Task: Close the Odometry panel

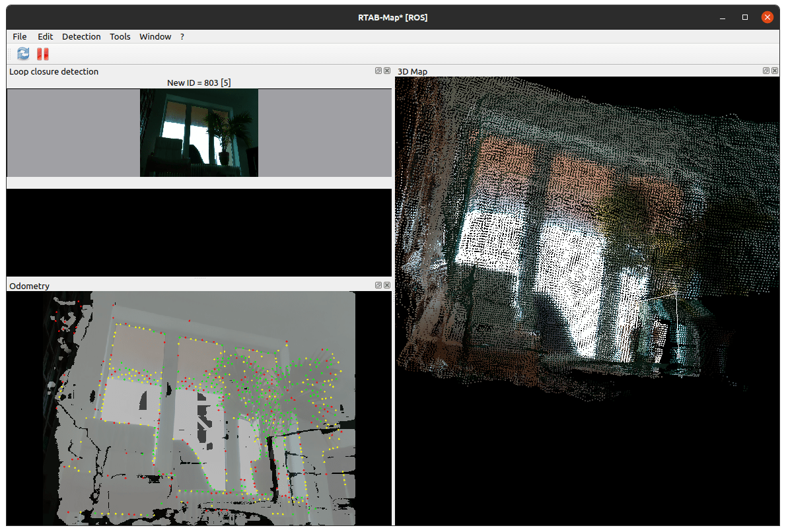Action: coord(387,285)
